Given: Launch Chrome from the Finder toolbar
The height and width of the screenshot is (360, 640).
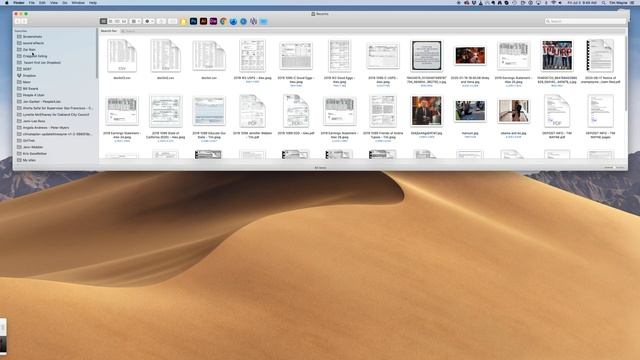Looking at the screenshot, I should coord(223,21).
